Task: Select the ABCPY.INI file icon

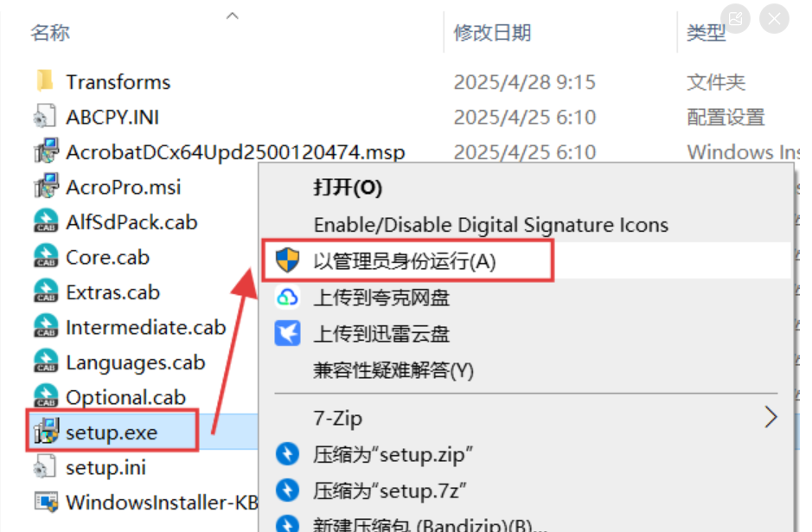Action: point(45,116)
